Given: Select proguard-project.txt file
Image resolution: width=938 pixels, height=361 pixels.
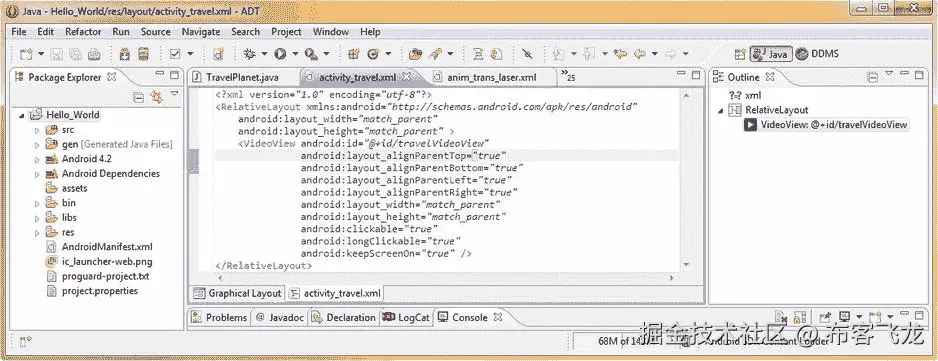Looking at the screenshot, I should click(98, 277).
